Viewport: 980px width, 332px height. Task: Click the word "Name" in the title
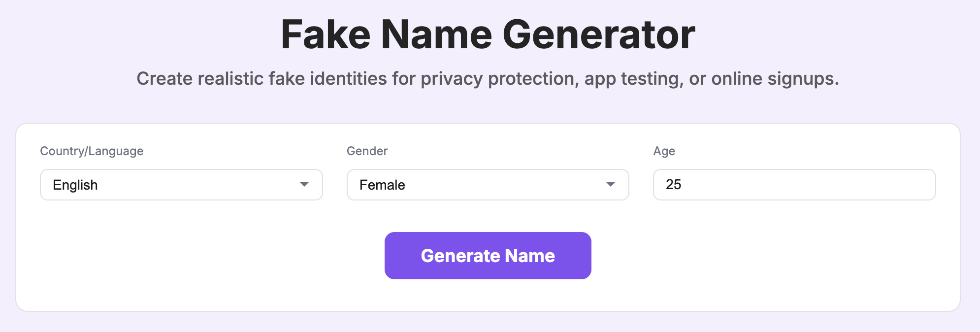click(x=436, y=34)
